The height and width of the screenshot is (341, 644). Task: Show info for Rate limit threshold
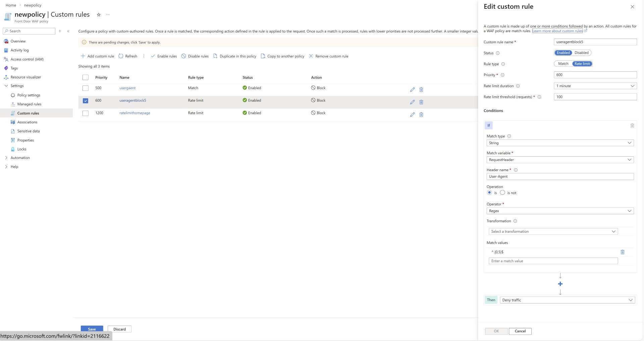coord(539,97)
